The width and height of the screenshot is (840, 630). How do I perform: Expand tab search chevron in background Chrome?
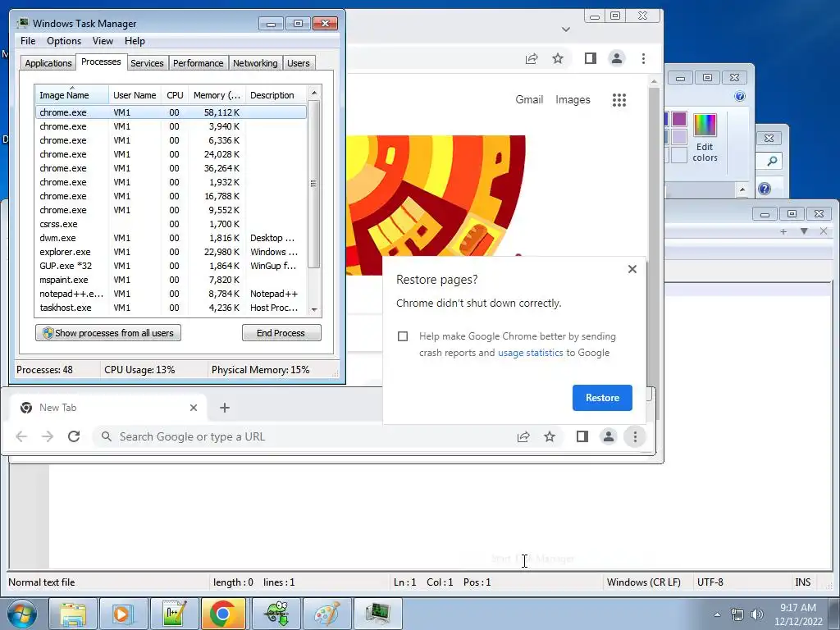[x=566, y=30]
